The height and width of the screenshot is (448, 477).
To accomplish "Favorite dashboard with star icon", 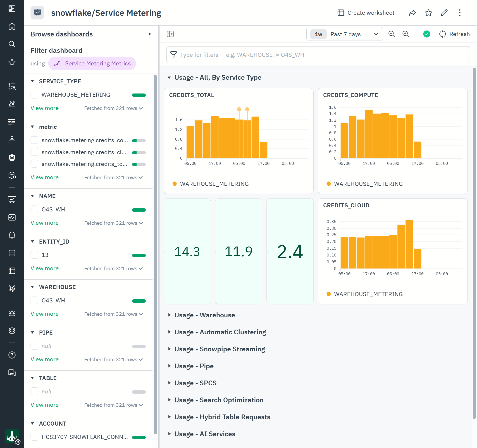I will (428, 13).
